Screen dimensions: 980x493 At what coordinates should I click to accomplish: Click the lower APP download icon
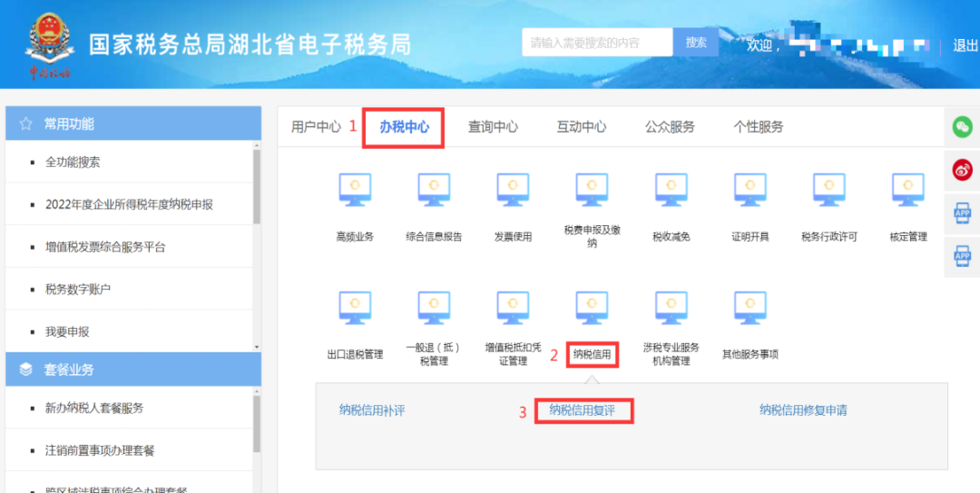click(x=963, y=256)
